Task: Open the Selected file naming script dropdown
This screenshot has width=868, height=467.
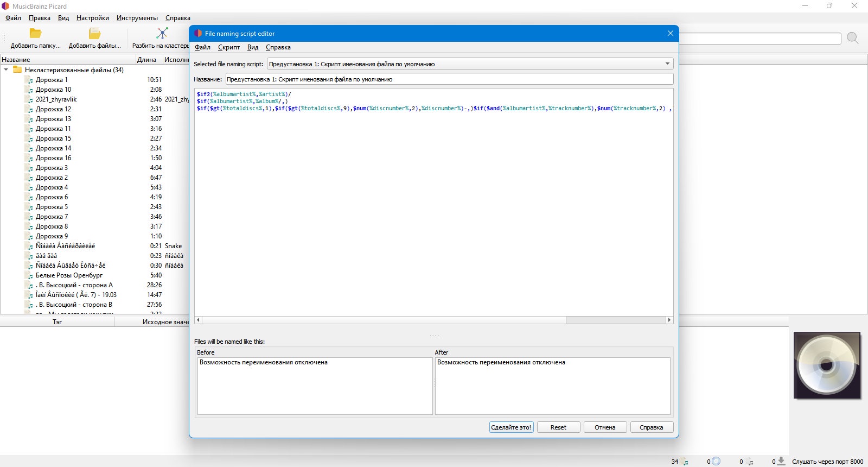Action: point(470,64)
